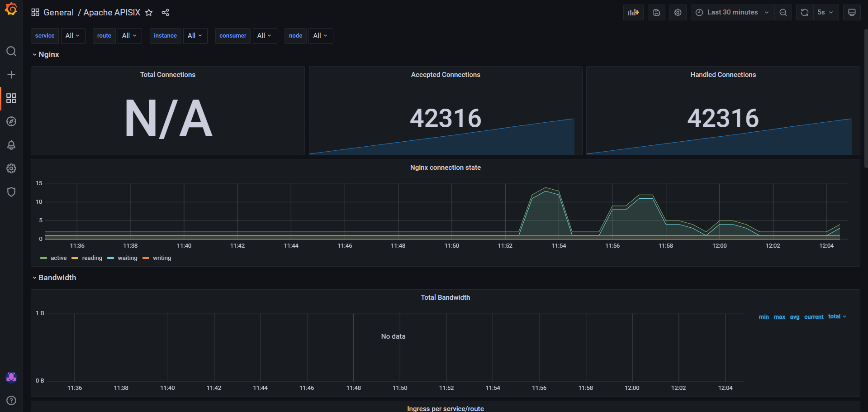Viewport: 868px width, 412px height.
Task: Sort legend by the current column
Action: point(814,317)
